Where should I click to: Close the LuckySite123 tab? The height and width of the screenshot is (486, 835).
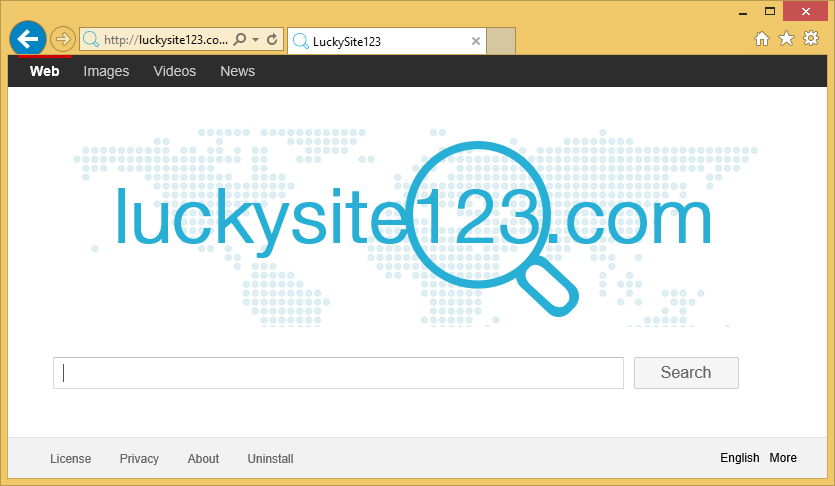pos(476,41)
